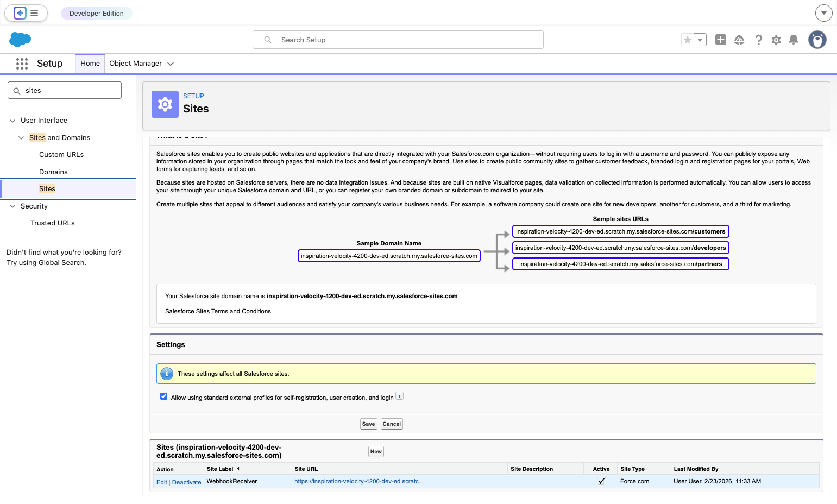Click the Quick Find box containing sites

(x=65, y=90)
